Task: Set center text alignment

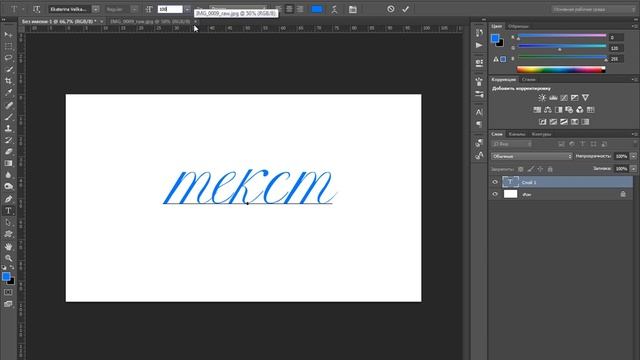Action: point(289,9)
